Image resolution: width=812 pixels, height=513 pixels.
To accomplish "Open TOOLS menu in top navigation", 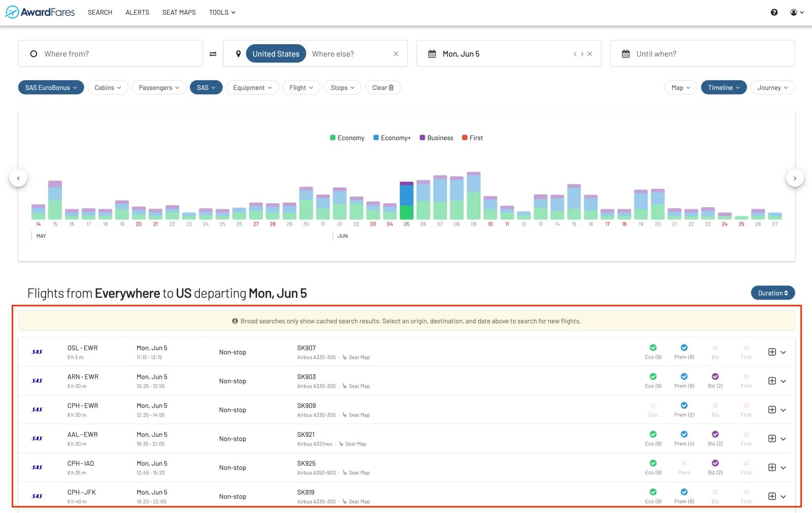I will pos(222,12).
